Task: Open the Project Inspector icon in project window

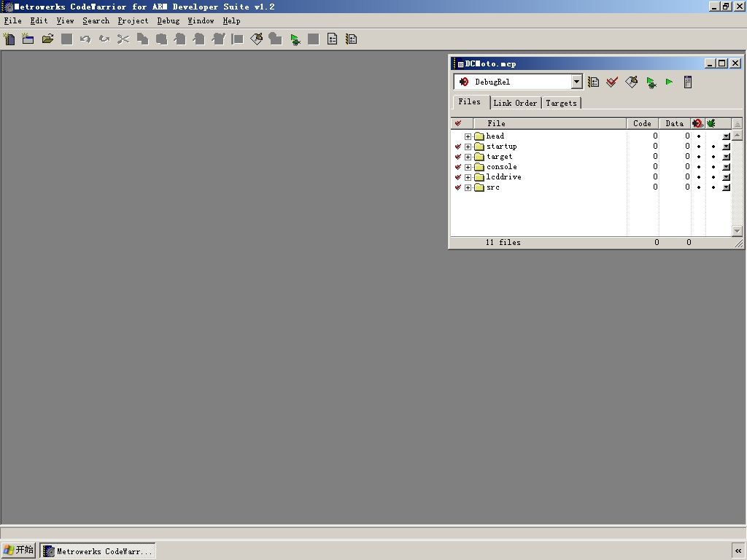Action: [688, 82]
